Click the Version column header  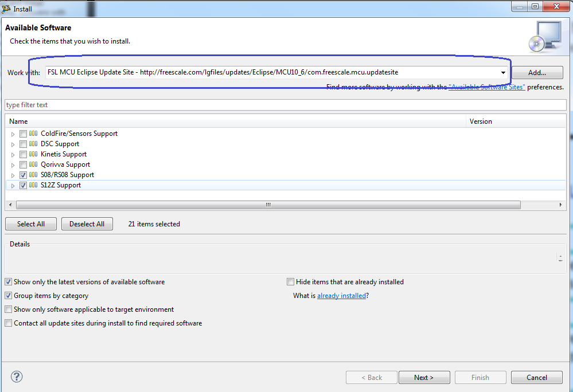pos(516,121)
